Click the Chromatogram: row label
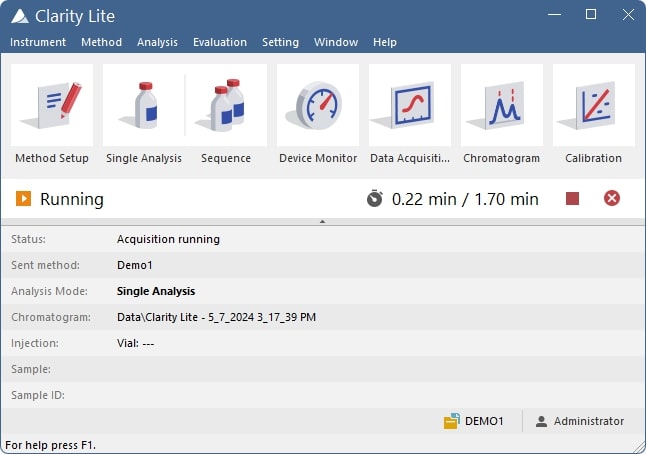The width and height of the screenshot is (646, 454). click(x=51, y=317)
